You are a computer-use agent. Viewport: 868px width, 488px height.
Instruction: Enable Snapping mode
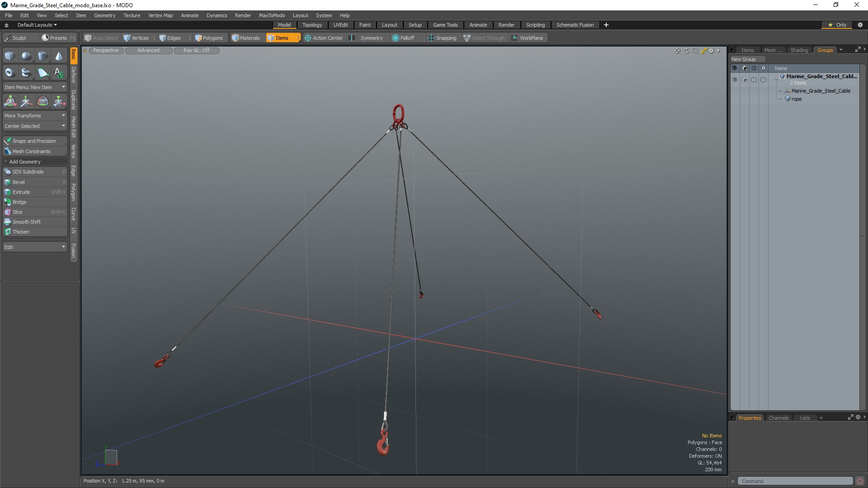(x=442, y=38)
